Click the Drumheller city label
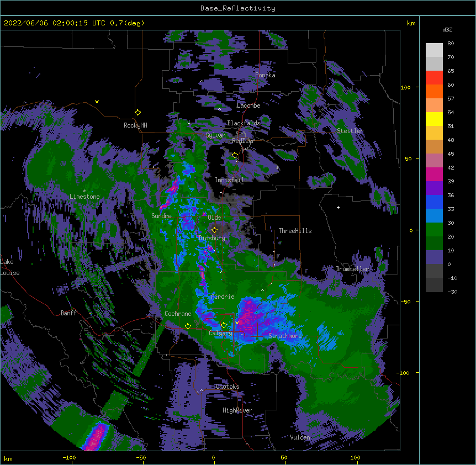This screenshot has width=476, height=465. 352,269
